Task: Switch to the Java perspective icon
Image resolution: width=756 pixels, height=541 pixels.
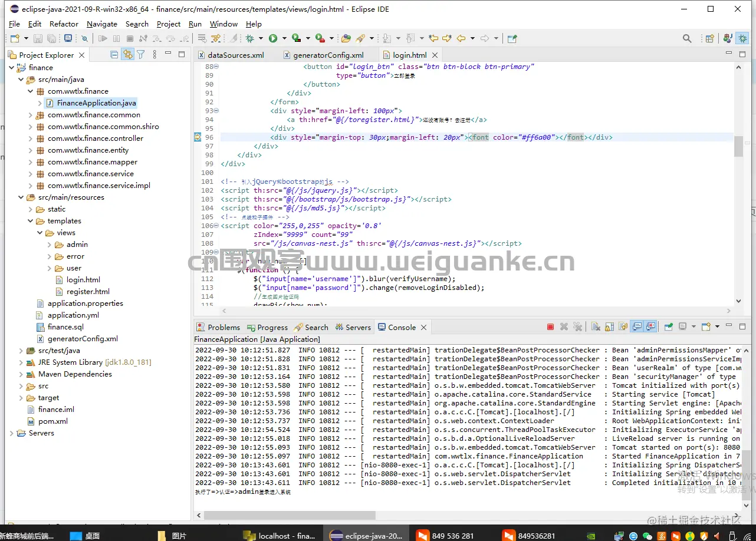Action: pos(728,38)
